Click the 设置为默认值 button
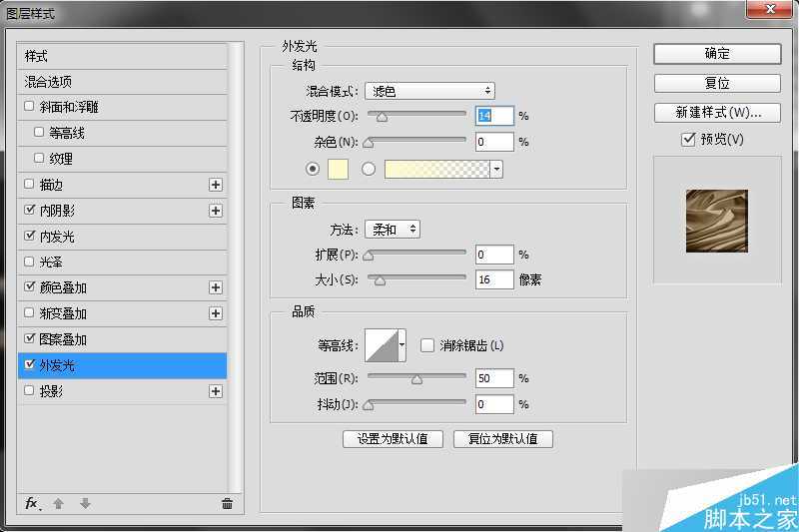 (x=393, y=439)
